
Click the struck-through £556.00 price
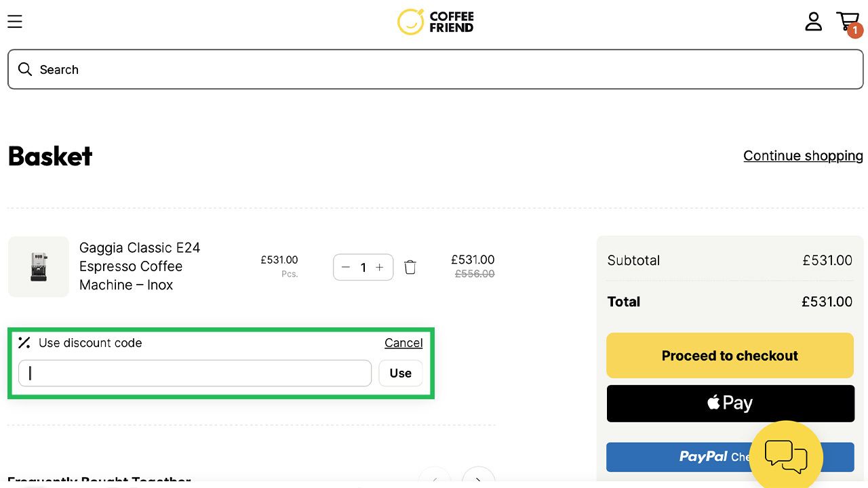pyautogui.click(x=475, y=274)
